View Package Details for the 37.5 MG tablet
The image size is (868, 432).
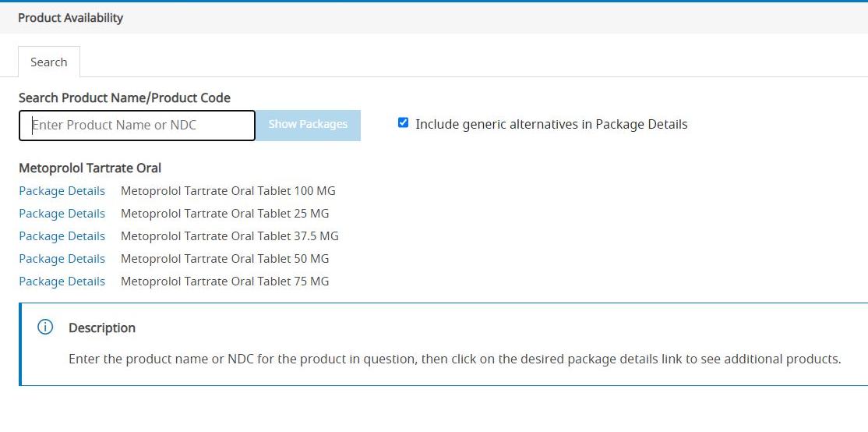coord(62,236)
